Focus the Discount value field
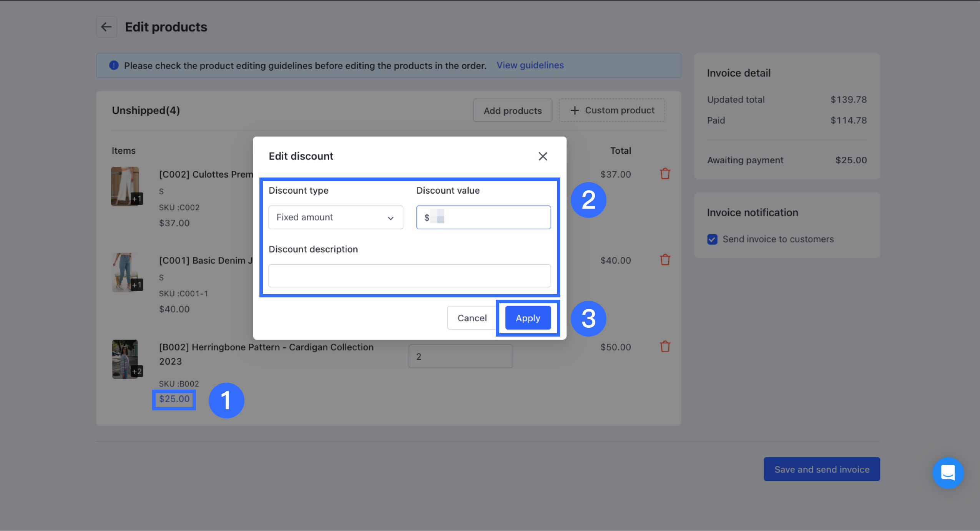980x531 pixels. (483, 217)
